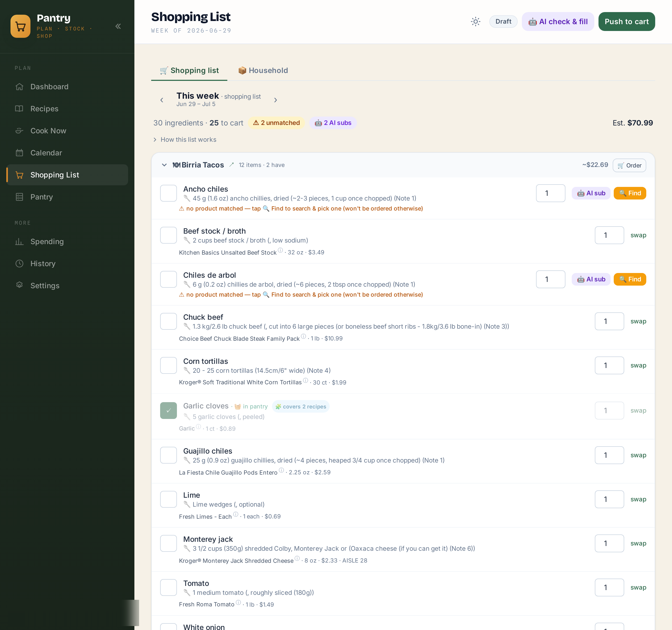Click the Pantry cart logo icon
This screenshot has width=672, height=630.
click(21, 26)
